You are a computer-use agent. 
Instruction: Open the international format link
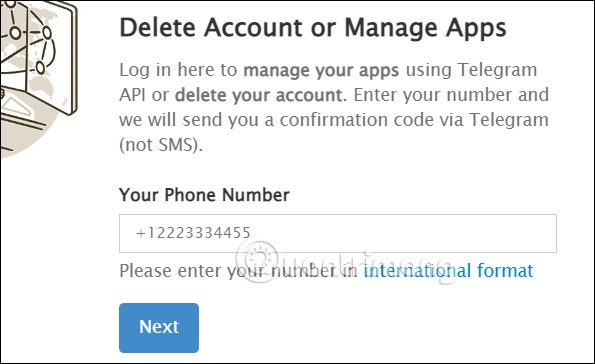448,271
